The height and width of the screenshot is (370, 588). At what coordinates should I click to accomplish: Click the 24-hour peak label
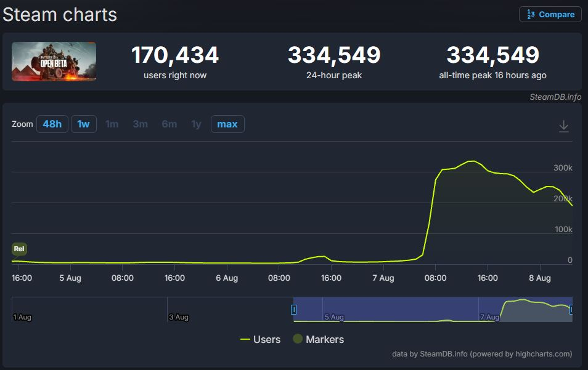333,75
